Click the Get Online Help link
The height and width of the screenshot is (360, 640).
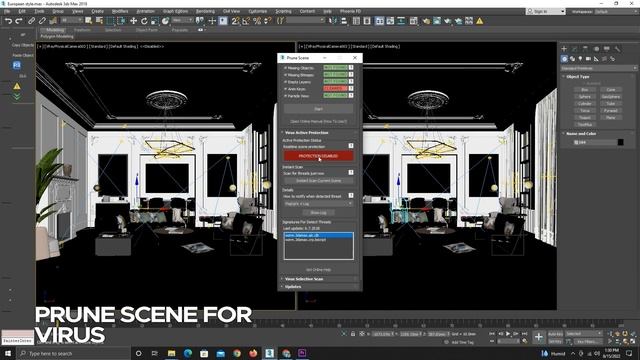318,269
